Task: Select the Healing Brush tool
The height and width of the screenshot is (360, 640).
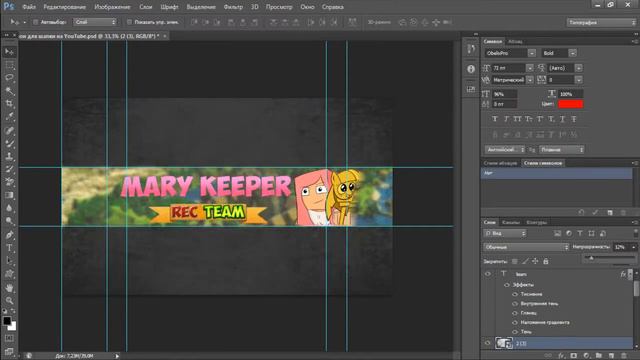Action: pos(9,130)
